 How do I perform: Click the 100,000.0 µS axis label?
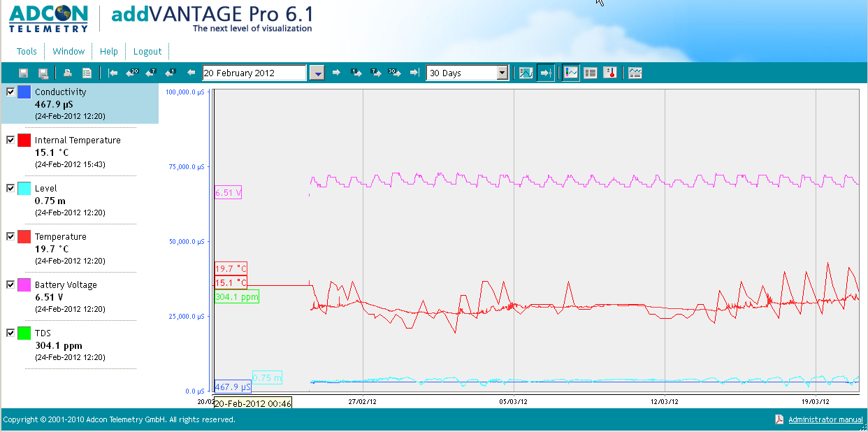point(185,92)
